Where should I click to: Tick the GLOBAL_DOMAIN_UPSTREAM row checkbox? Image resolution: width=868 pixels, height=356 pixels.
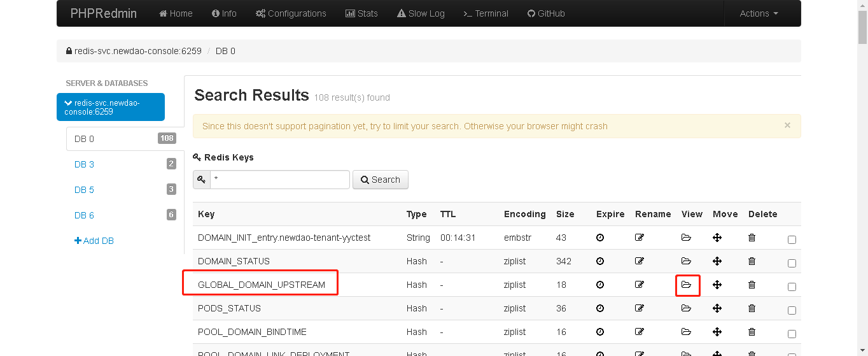[792, 287]
